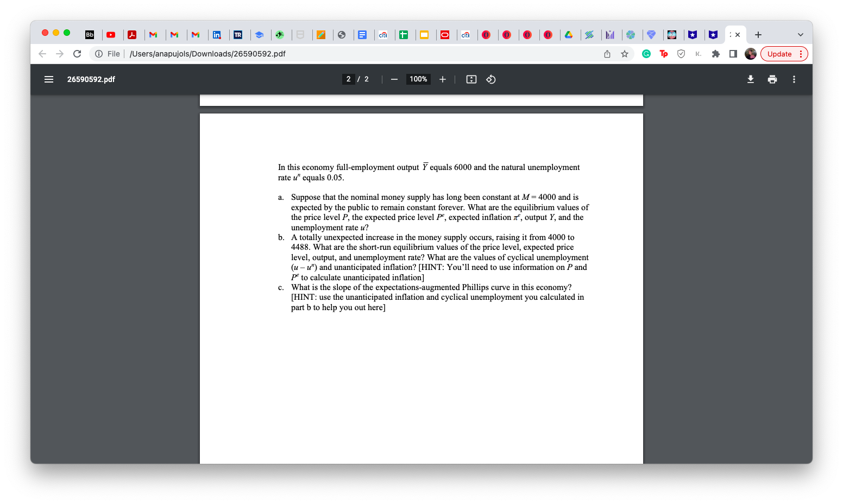Open the Chrome extensions puzzle icon
This screenshot has width=843, height=504.
pyautogui.click(x=716, y=54)
